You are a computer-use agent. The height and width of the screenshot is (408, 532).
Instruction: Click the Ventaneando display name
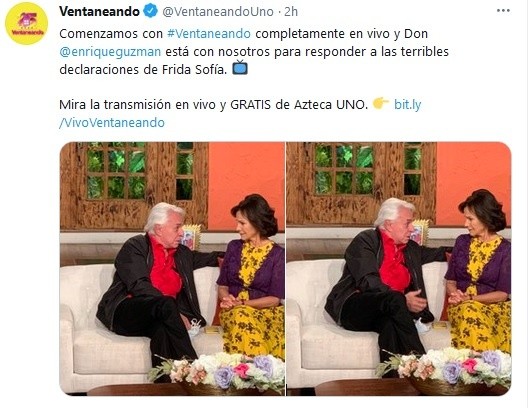[99, 12]
